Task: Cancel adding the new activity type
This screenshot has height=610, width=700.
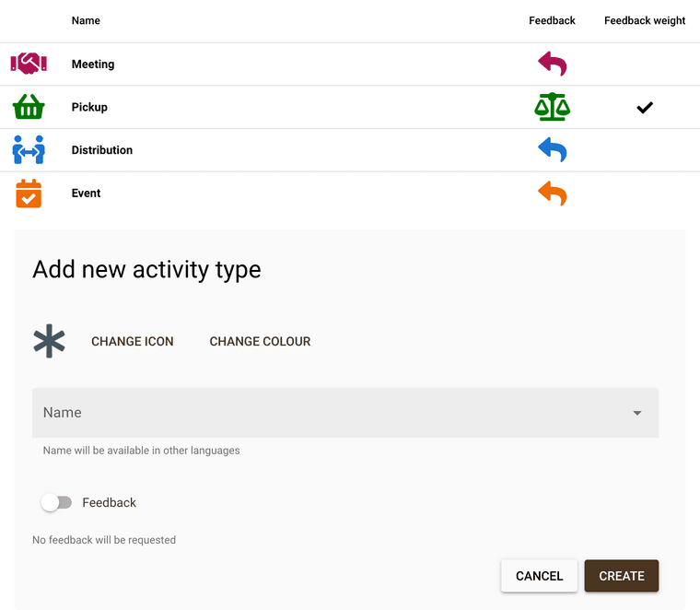Action: pos(539,576)
